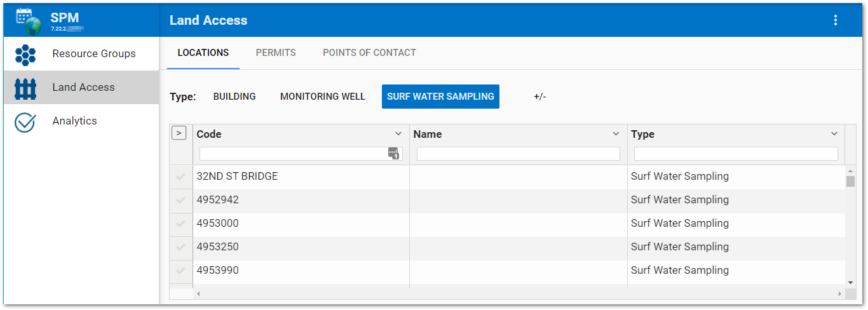Switch to the Permits tab

pos(276,53)
